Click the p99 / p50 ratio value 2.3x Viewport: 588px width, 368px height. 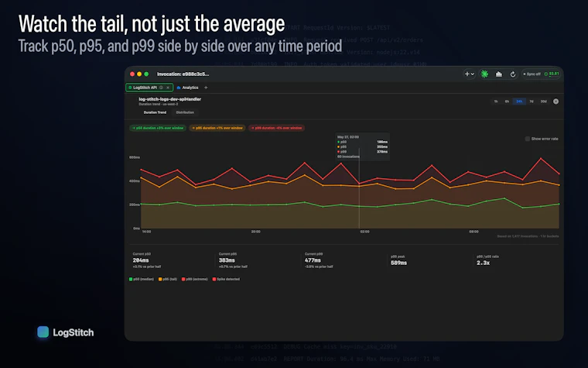(483, 263)
